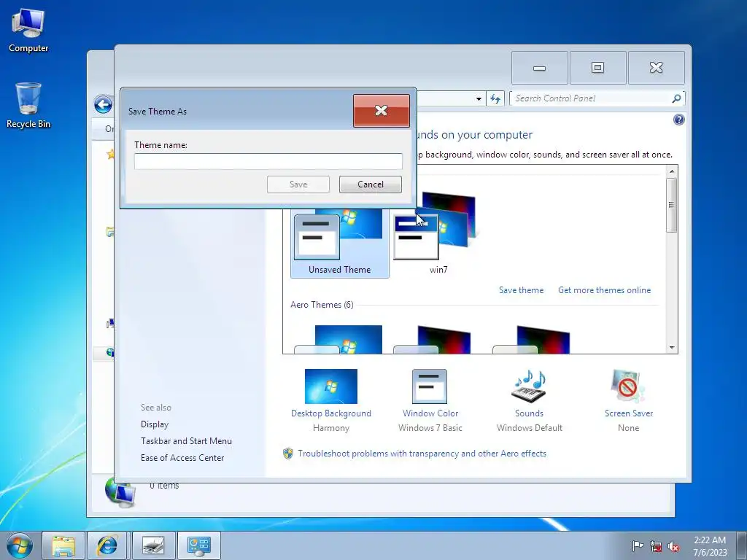Screen dimensions: 747x560
Task: Click the Aero Themes (6) heading
Action: click(x=322, y=305)
